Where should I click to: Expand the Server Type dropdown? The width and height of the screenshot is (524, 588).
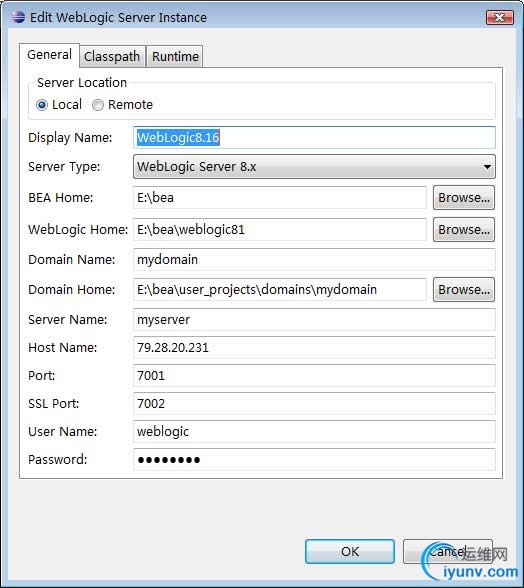click(314, 166)
